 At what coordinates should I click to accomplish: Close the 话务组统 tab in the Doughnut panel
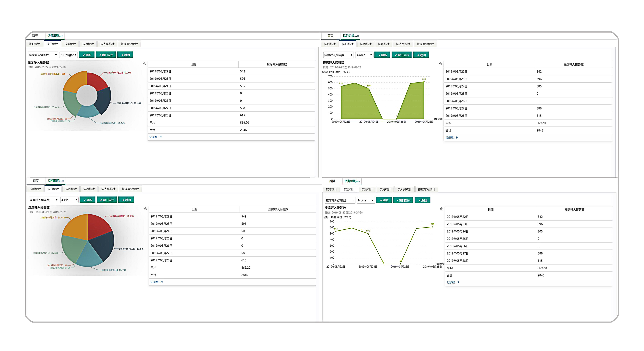(x=62, y=36)
